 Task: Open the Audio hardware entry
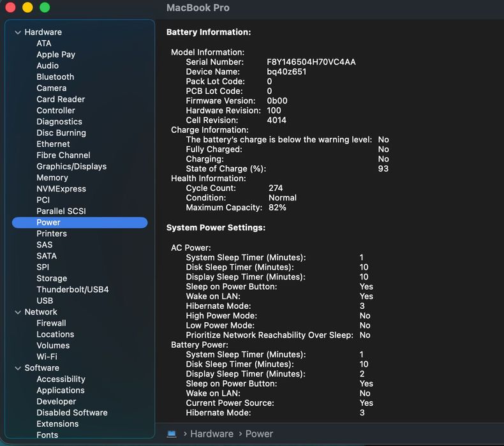(x=48, y=66)
